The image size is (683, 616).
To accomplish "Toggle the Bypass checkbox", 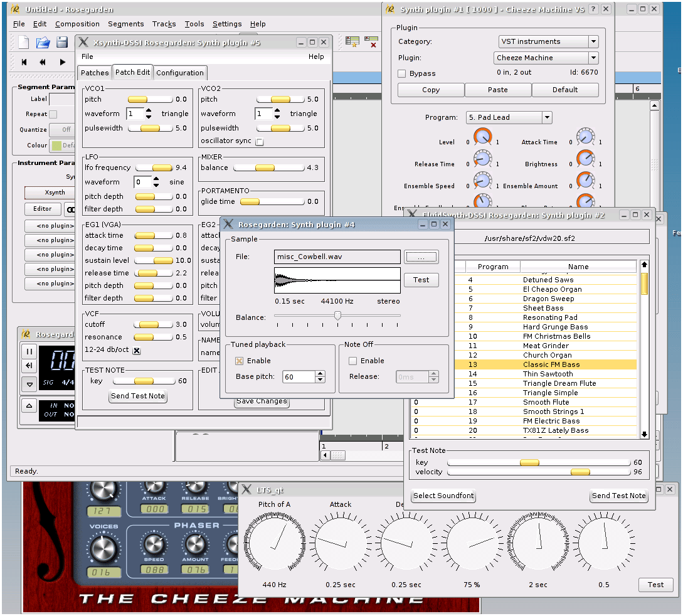I will tap(401, 73).
